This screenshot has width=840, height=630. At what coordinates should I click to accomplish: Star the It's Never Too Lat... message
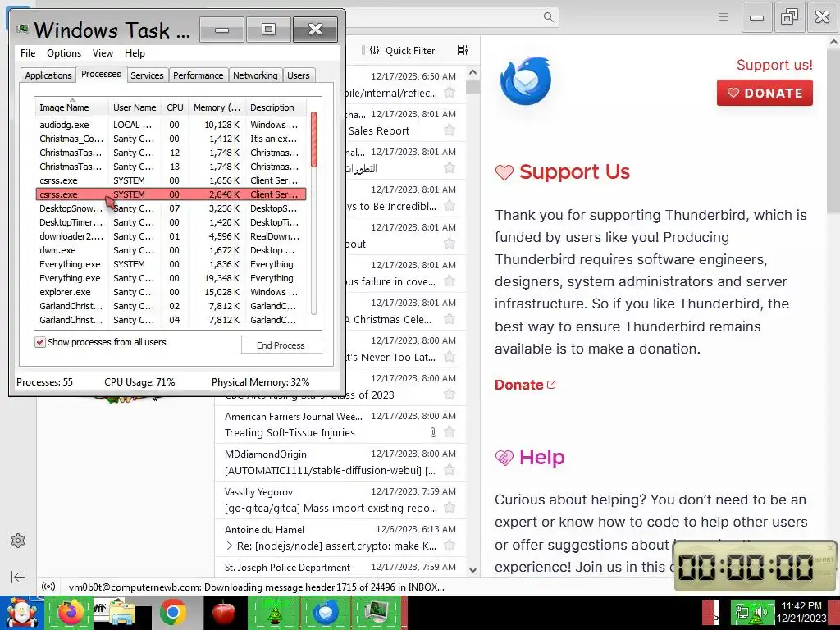[x=450, y=356]
